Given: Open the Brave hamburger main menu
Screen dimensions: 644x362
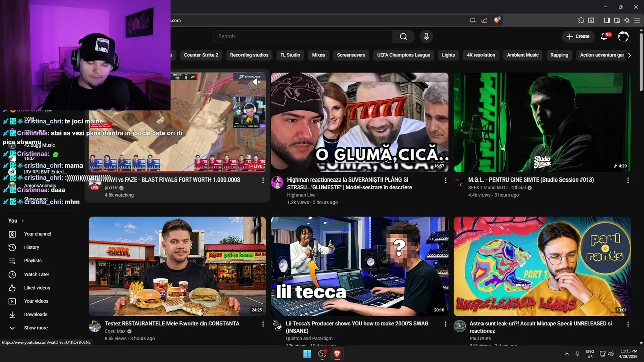Looking at the screenshot, I should pos(637,20).
